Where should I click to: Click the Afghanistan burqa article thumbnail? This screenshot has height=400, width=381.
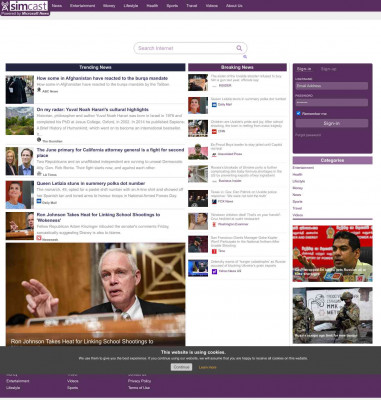(20, 89)
